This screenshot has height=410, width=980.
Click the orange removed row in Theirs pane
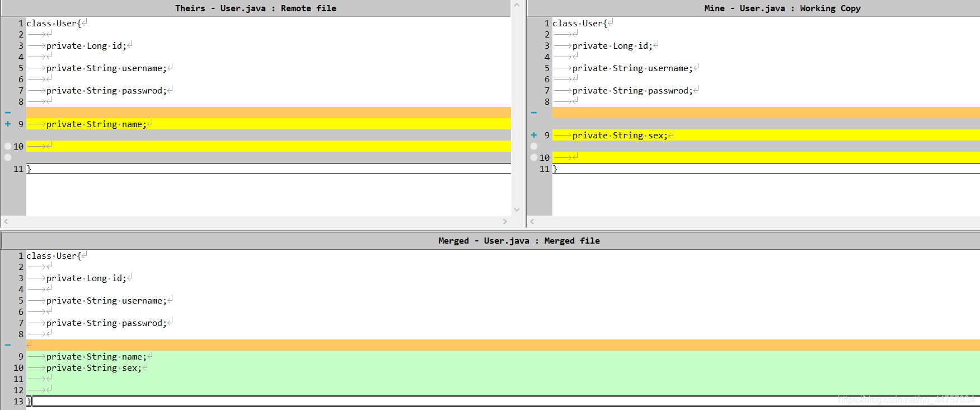[x=269, y=113]
